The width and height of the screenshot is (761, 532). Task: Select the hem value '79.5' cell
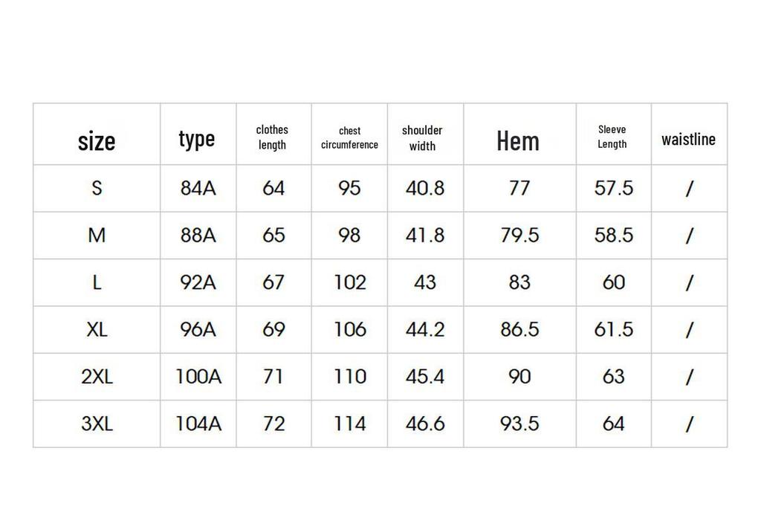[519, 236]
